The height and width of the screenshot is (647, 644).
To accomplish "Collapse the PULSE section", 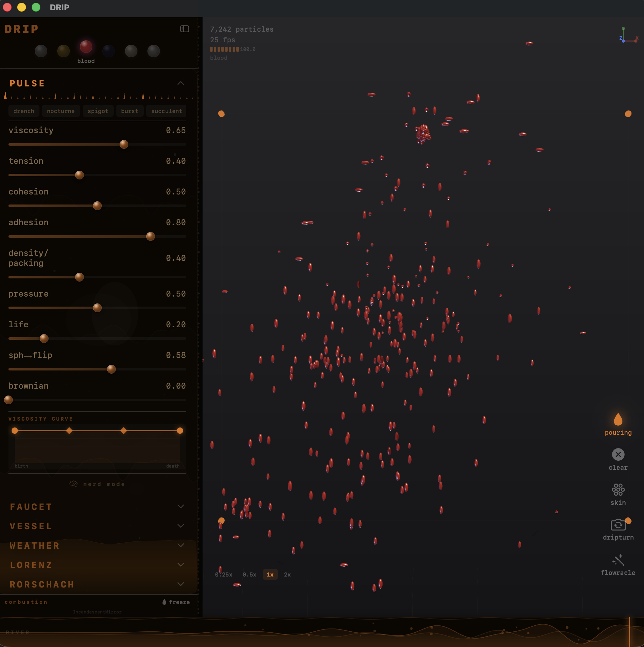I will tap(181, 83).
